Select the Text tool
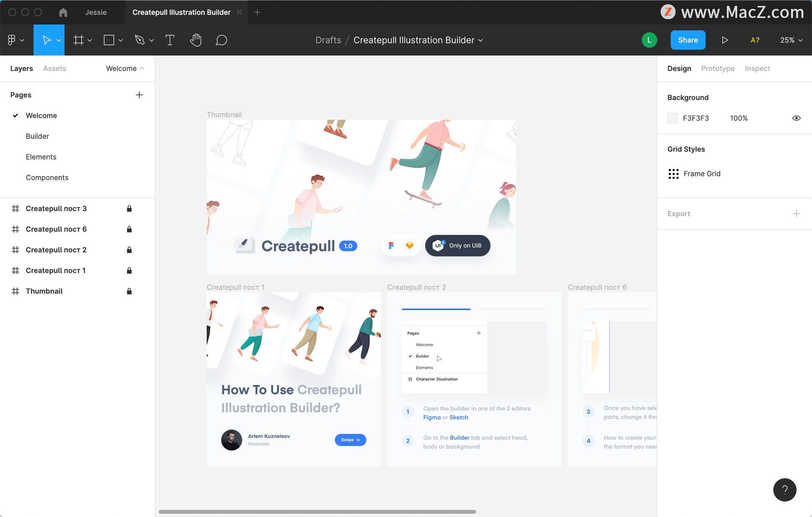Screen dimensions: 812x517 pyautogui.click(x=170, y=40)
